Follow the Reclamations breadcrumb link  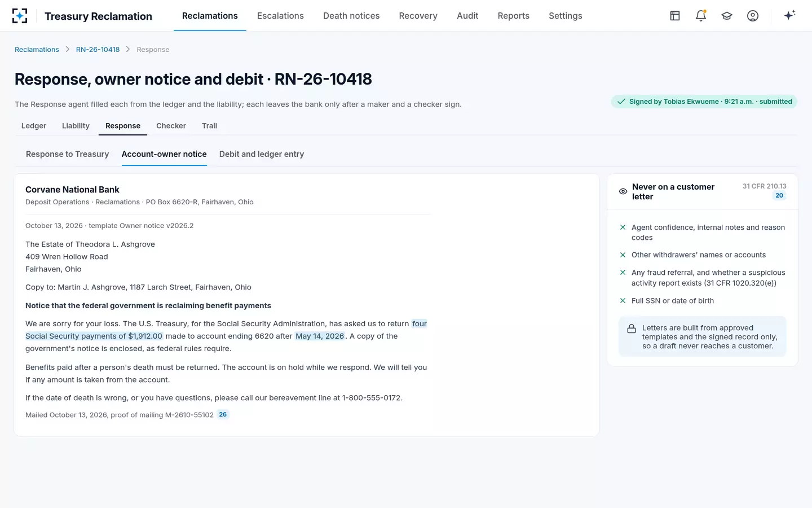tap(37, 50)
